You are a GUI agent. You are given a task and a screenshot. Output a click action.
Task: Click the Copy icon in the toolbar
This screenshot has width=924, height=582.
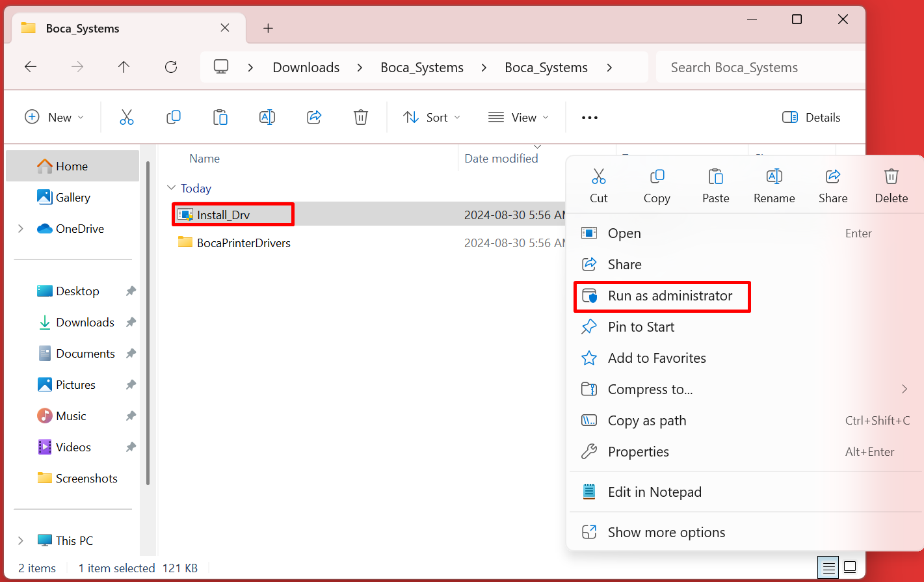click(x=174, y=118)
